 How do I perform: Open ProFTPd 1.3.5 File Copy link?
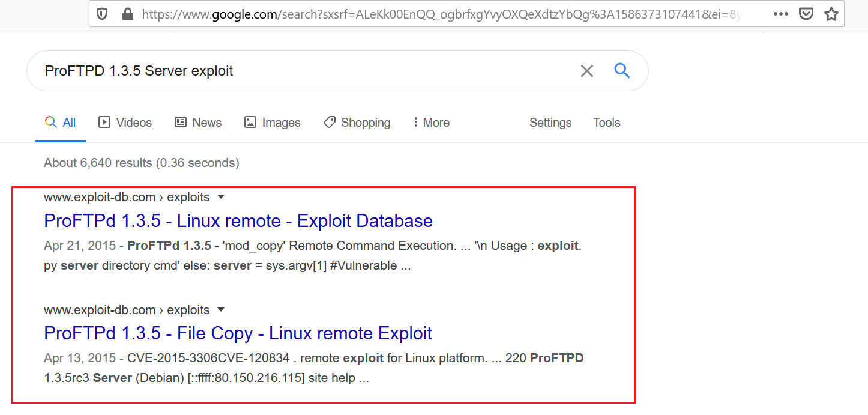point(238,333)
